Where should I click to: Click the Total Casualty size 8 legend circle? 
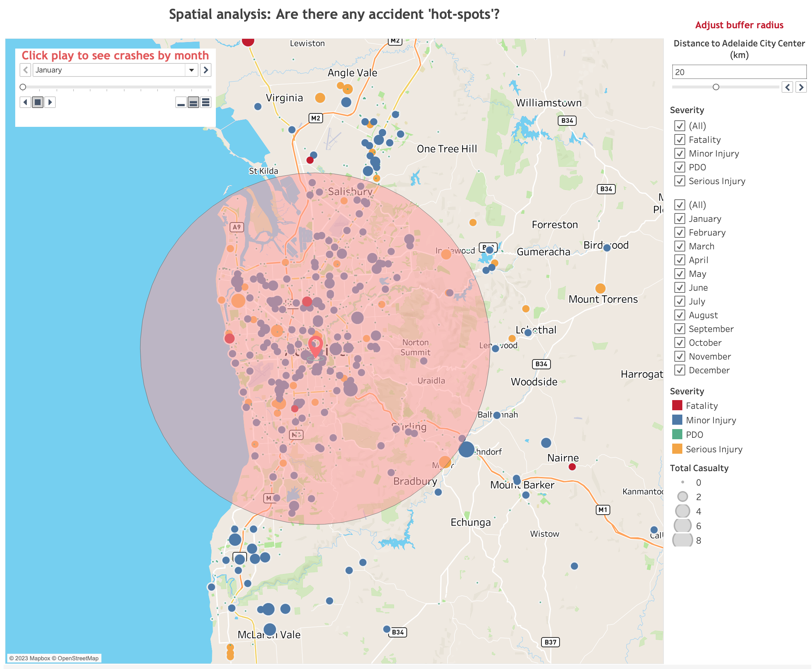[x=683, y=540]
